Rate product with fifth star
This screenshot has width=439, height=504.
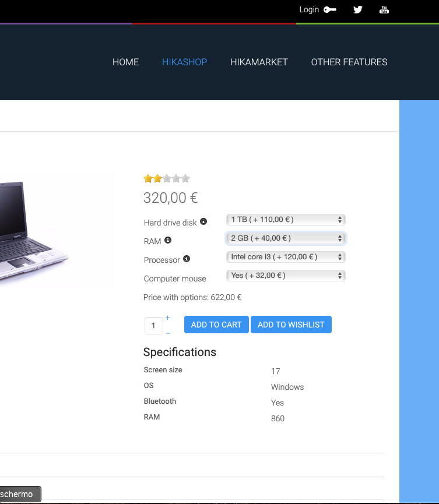point(185,178)
